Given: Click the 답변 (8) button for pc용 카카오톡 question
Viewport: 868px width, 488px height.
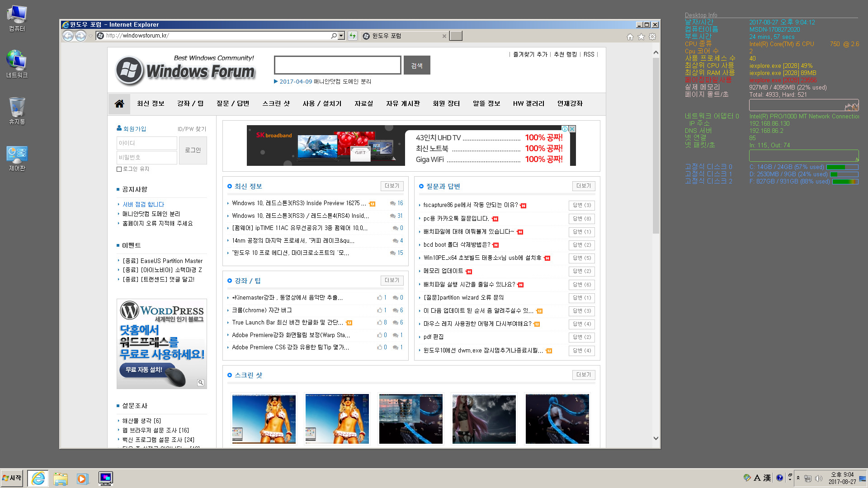Looking at the screenshot, I should pyautogui.click(x=582, y=219).
